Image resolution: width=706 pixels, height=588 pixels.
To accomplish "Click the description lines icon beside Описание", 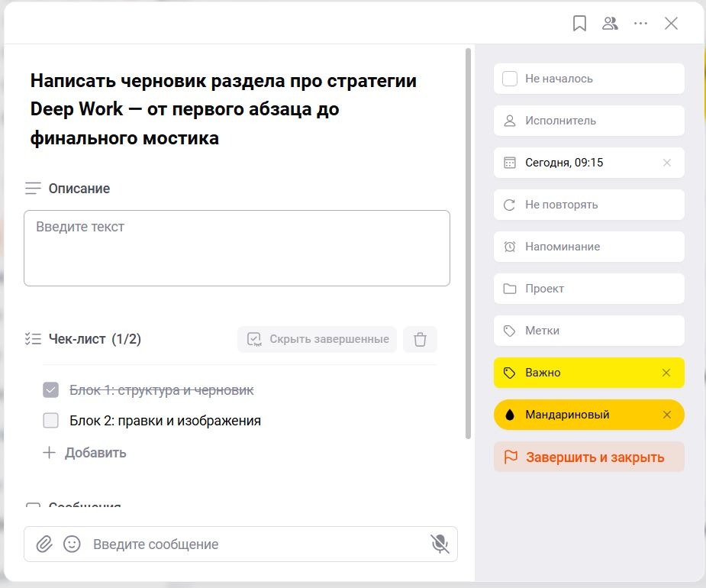I will (x=33, y=189).
